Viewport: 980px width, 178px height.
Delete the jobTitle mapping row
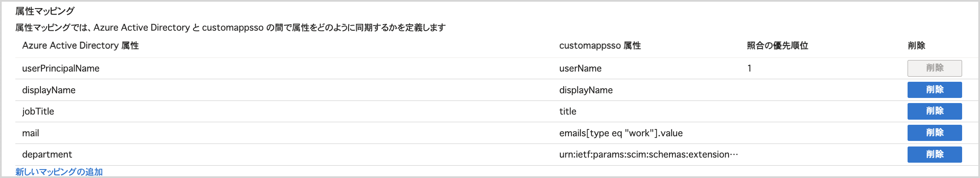click(x=934, y=111)
